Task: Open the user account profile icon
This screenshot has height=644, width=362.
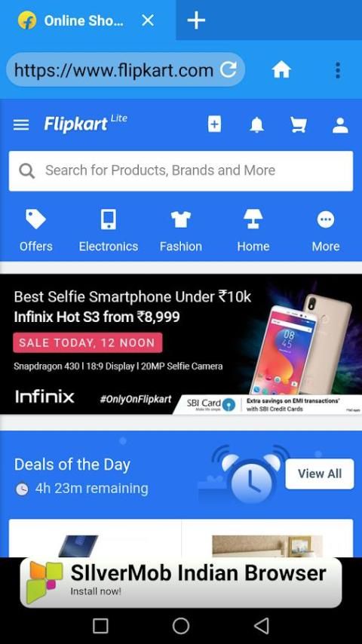Action: [340, 125]
